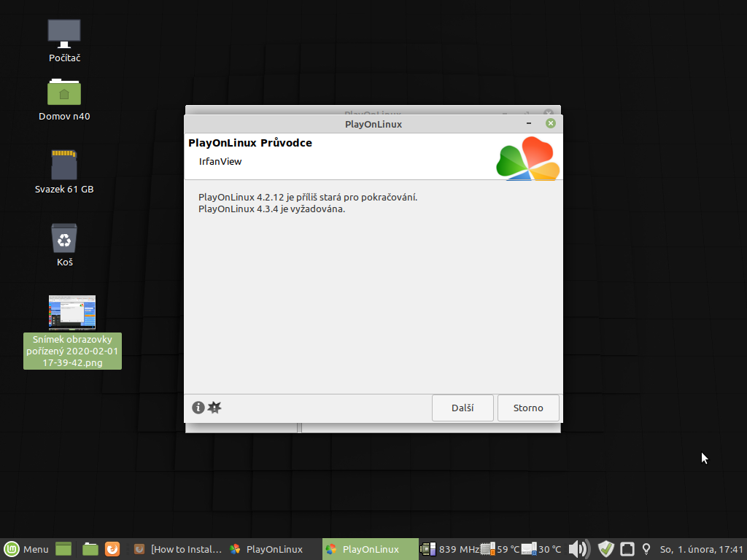Click the Koš trash icon

[64, 238]
